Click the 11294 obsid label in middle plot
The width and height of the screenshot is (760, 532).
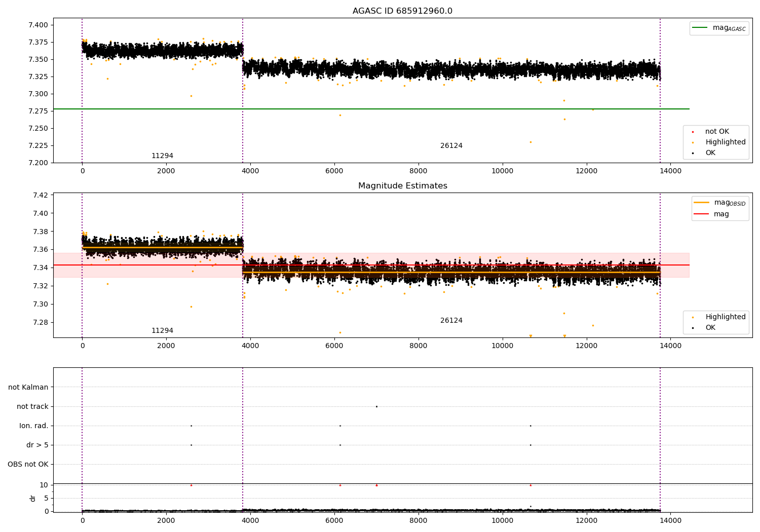[162, 331]
